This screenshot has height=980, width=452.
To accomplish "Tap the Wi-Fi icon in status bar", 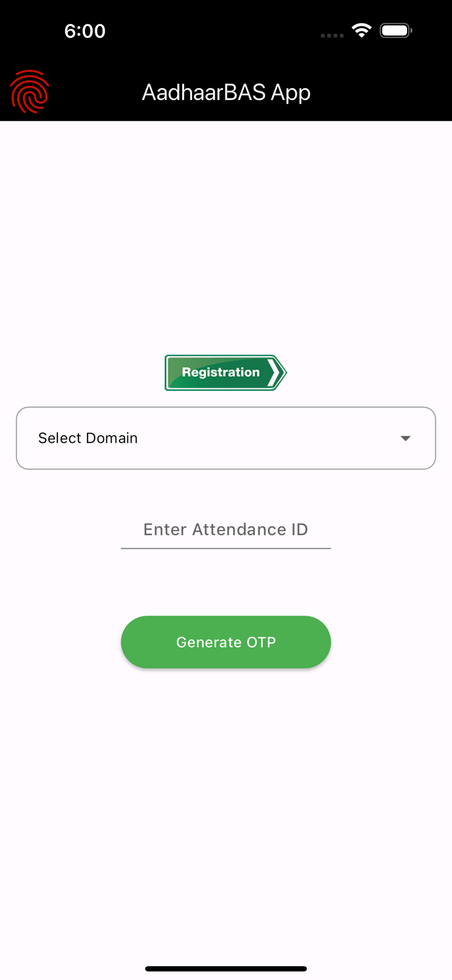I will [362, 30].
